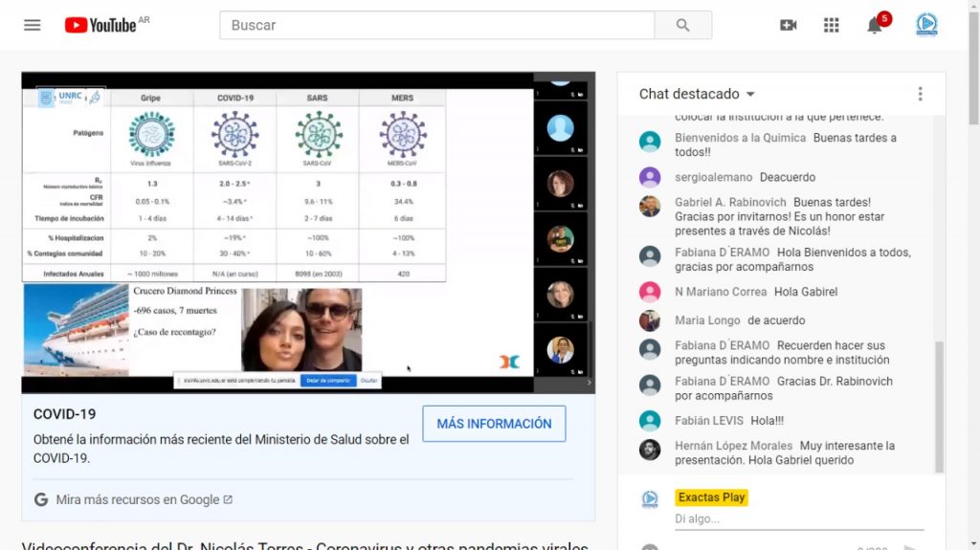Click Bienvenidos a la Quimica avatar
This screenshot has height=550, width=980.
pyautogui.click(x=650, y=142)
